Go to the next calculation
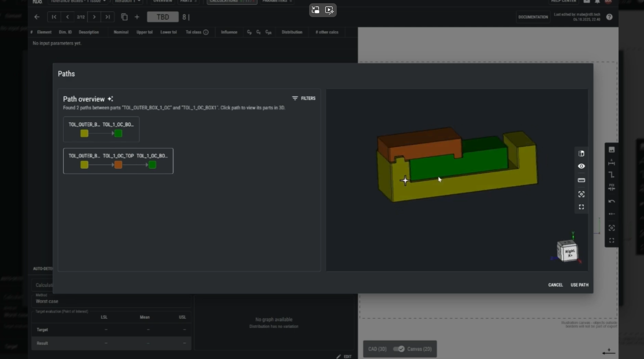This screenshot has width=644, height=359. (94, 17)
